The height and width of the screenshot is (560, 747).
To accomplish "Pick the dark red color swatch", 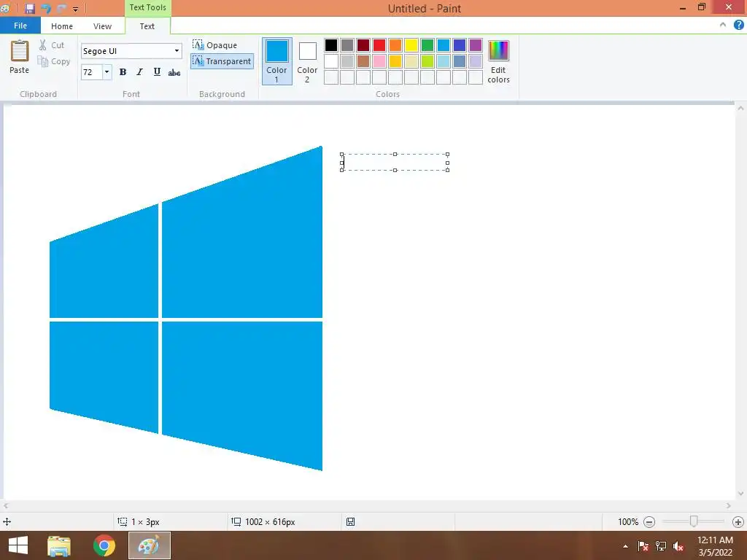I will pos(363,45).
